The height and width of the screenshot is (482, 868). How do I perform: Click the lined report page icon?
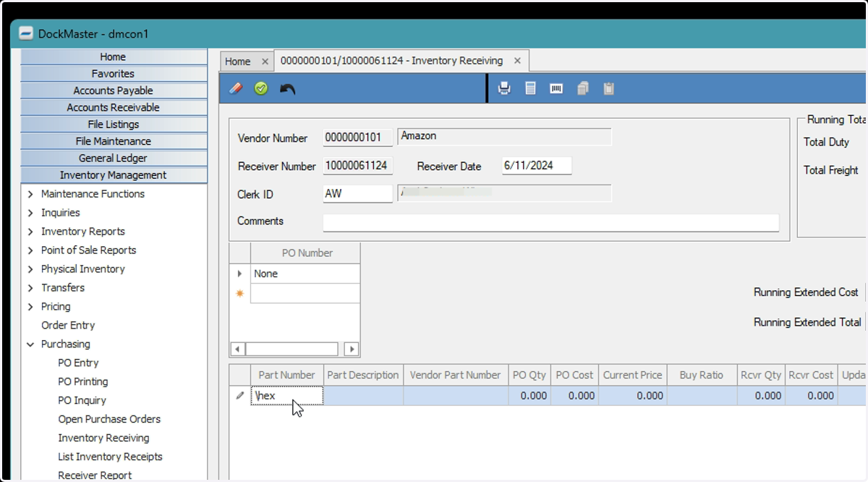(530, 88)
